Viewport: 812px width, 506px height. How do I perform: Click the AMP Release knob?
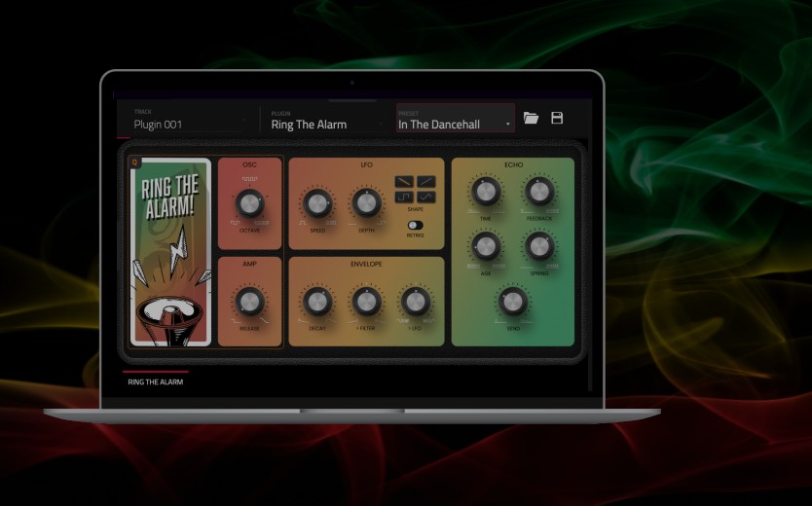pos(249,302)
